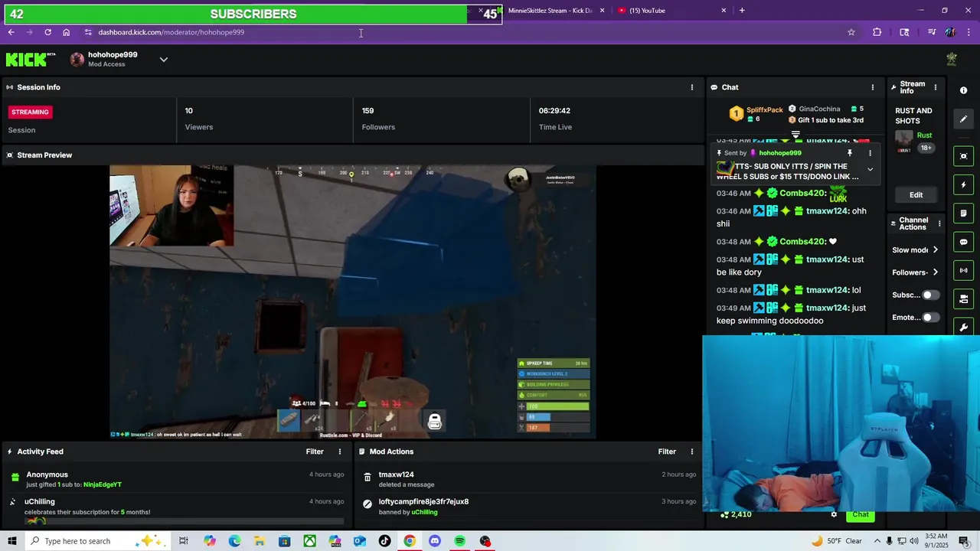Click Combs420 username at 03:48 AM
This screenshot has width=980, height=551.
tap(803, 242)
